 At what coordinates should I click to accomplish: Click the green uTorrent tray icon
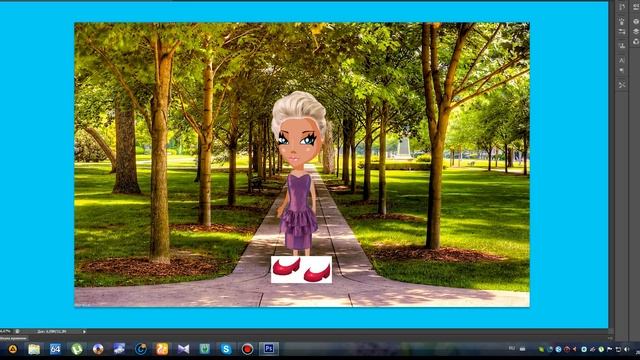(x=601, y=349)
